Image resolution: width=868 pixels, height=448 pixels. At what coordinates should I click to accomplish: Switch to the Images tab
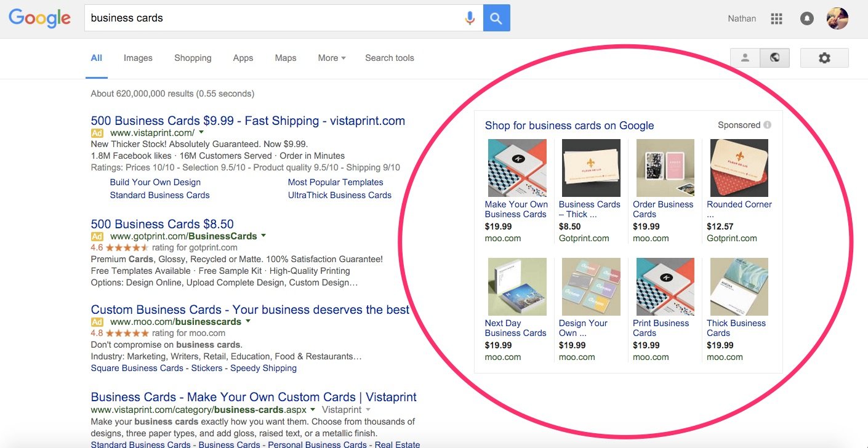138,58
